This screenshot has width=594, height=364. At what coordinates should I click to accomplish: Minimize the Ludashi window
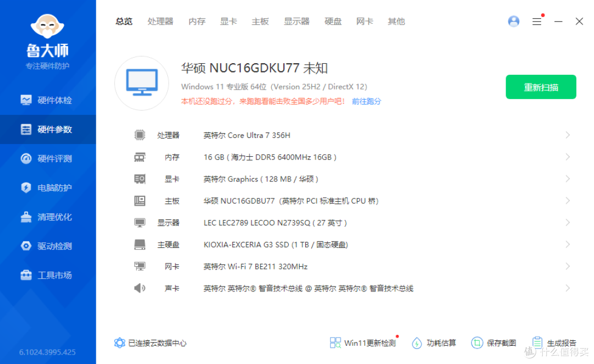click(x=558, y=21)
